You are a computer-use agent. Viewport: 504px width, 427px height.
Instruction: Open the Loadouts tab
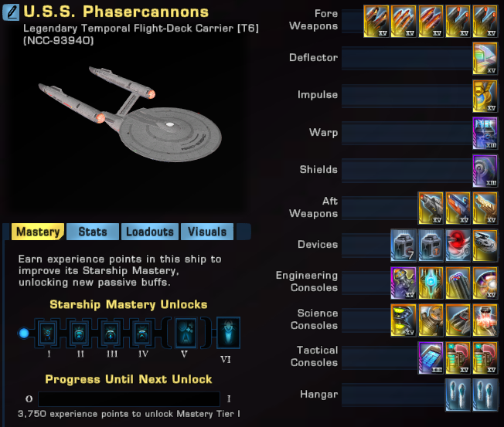tap(150, 232)
